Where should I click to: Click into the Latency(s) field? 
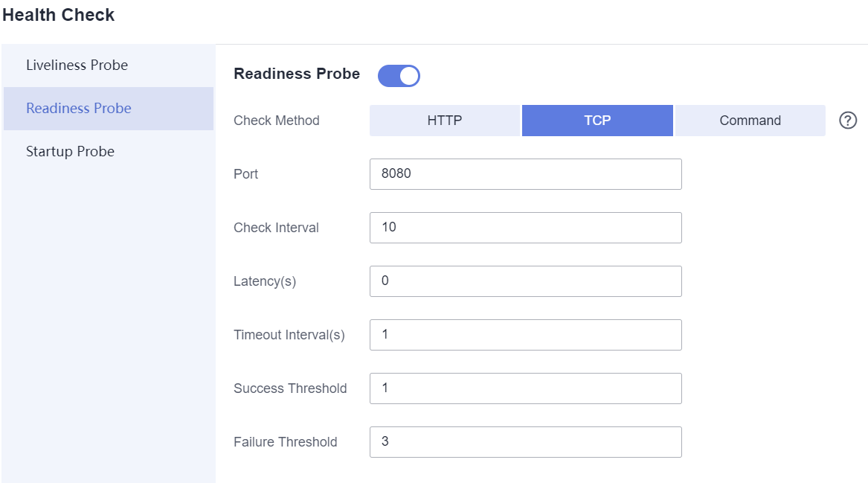(x=525, y=281)
